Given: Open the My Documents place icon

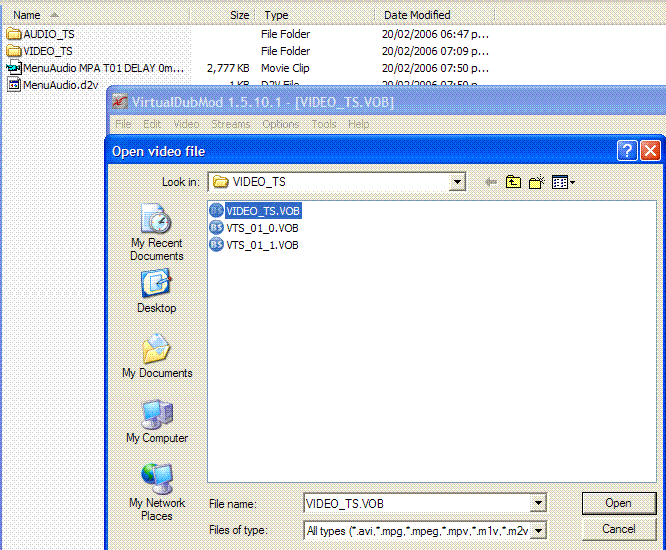Looking at the screenshot, I should point(156,348).
